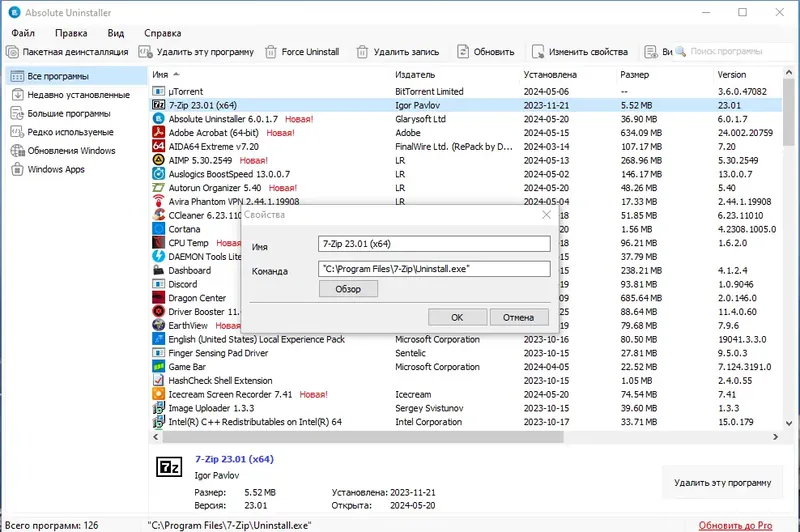
Task: Click horizontal scrollbar right arrow
Action: [x=776, y=437]
